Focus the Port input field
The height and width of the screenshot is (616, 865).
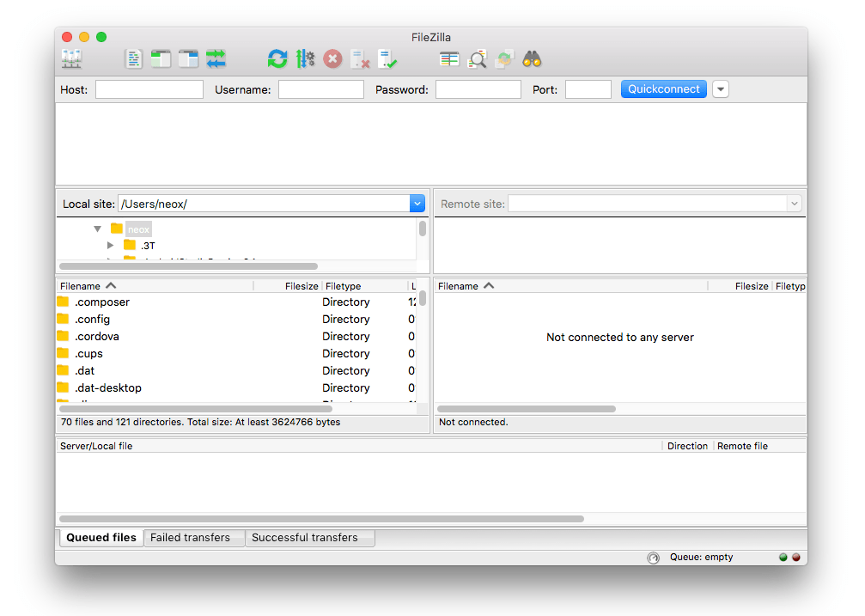click(588, 88)
